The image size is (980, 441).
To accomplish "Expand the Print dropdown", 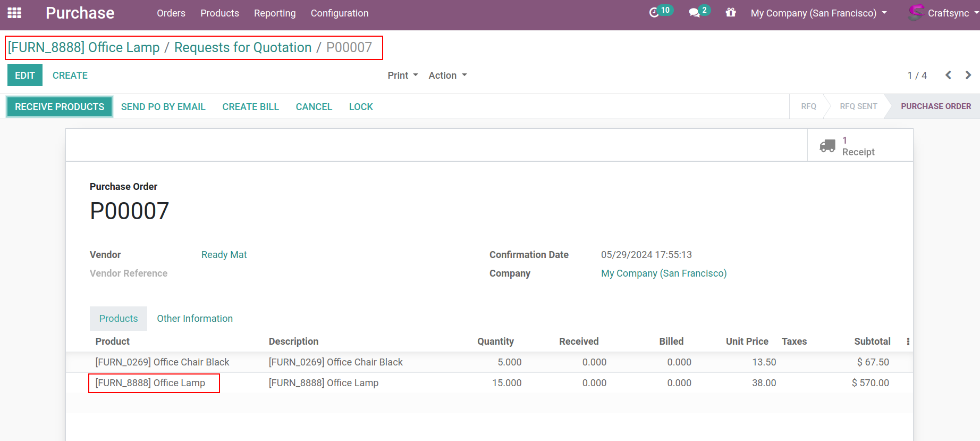I will pyautogui.click(x=402, y=76).
